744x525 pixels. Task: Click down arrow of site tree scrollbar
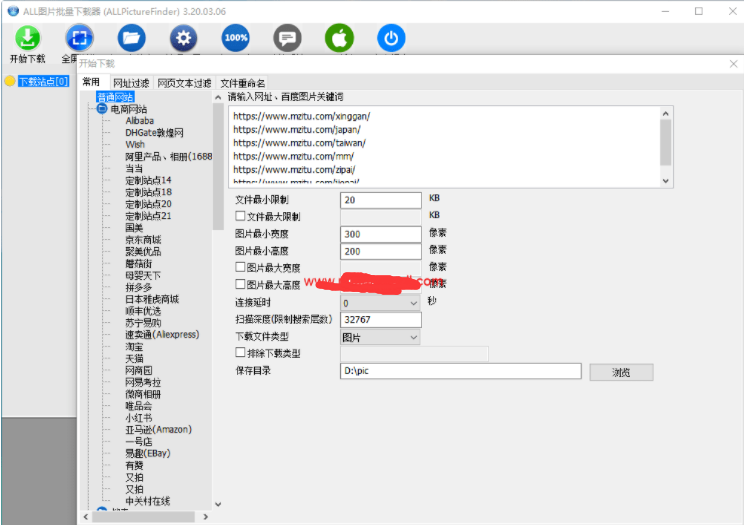(218, 504)
